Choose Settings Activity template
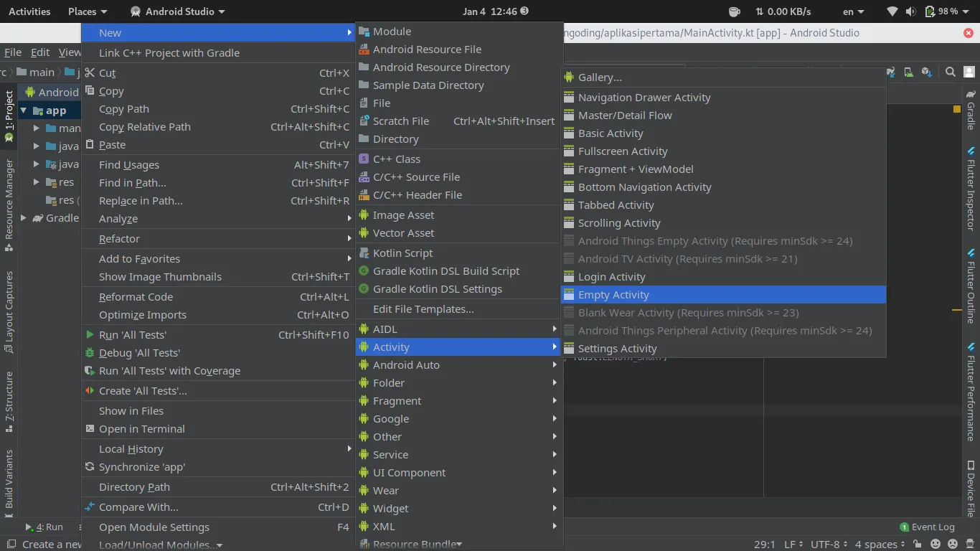 click(723, 349)
